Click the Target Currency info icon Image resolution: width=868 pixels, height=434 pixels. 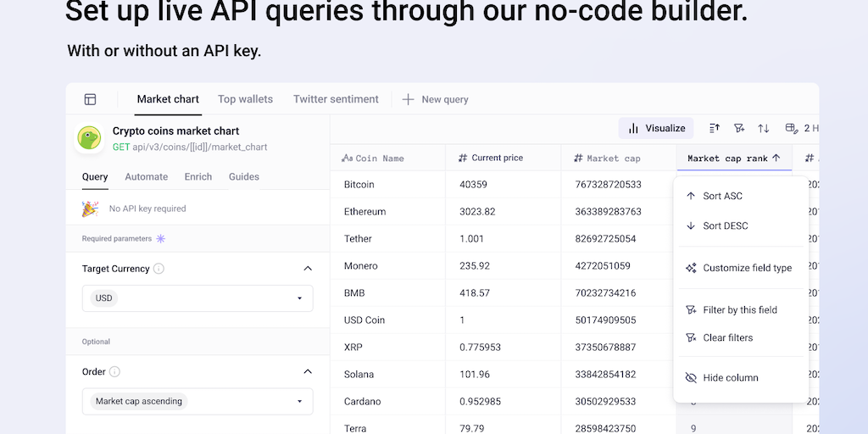(x=159, y=269)
